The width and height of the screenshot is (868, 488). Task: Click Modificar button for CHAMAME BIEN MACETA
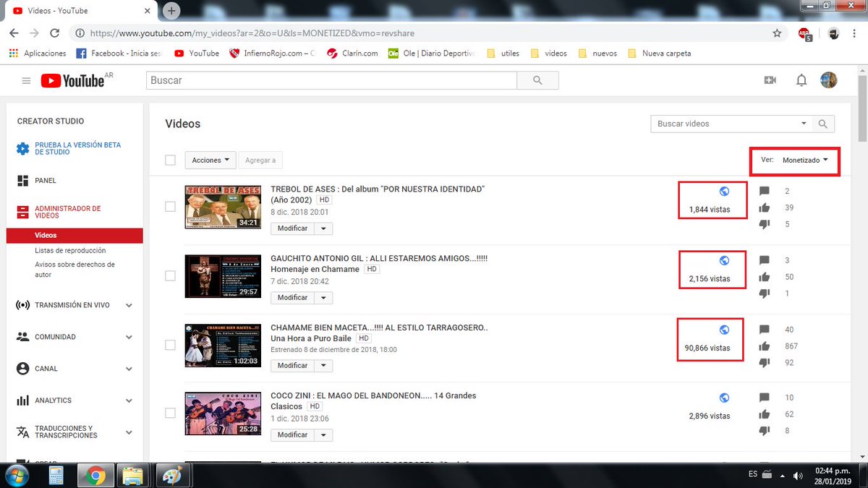(292, 366)
